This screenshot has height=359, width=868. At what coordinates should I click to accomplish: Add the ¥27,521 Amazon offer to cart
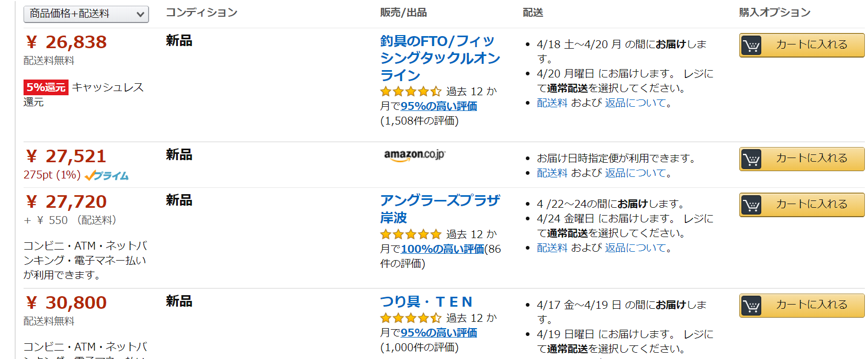pos(802,159)
